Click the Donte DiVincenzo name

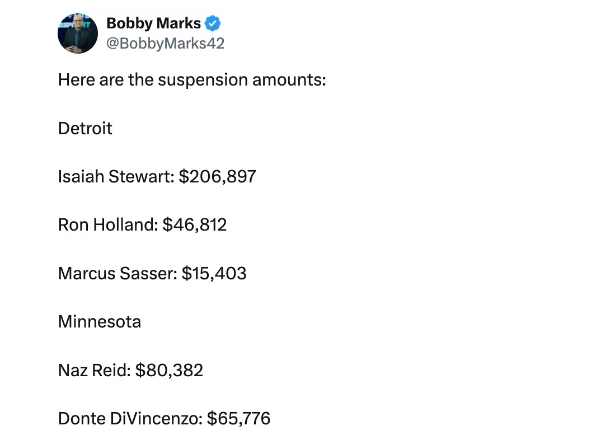[x=130, y=419]
